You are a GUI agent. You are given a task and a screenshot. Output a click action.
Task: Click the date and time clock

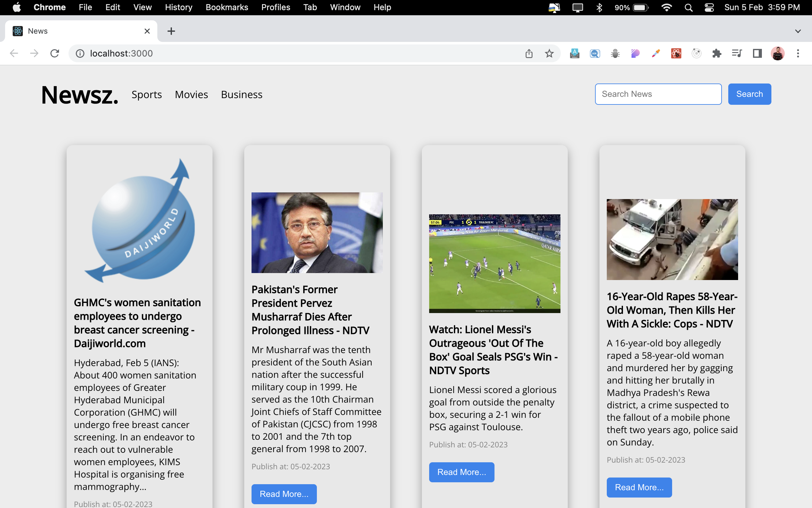coord(762,7)
